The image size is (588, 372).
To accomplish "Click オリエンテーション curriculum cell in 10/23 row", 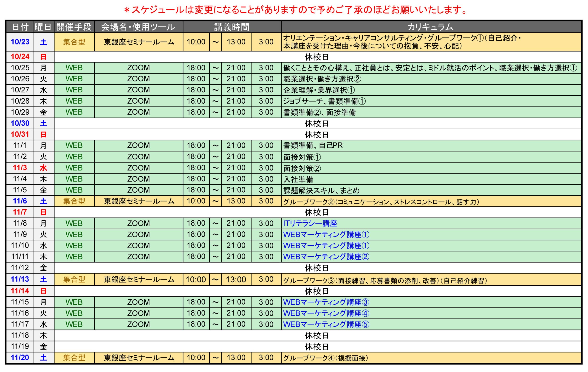I will [431, 42].
